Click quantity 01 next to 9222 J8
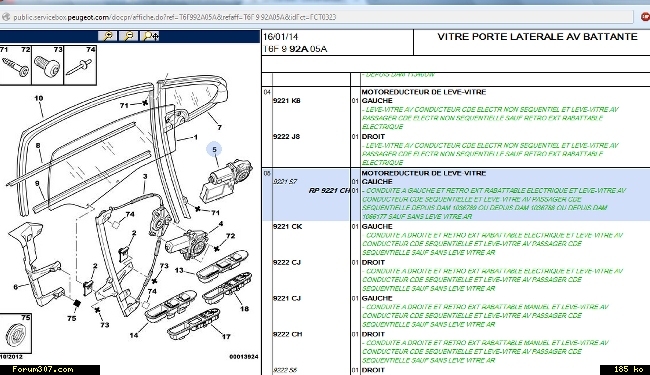The image size is (650, 375). 355,137
